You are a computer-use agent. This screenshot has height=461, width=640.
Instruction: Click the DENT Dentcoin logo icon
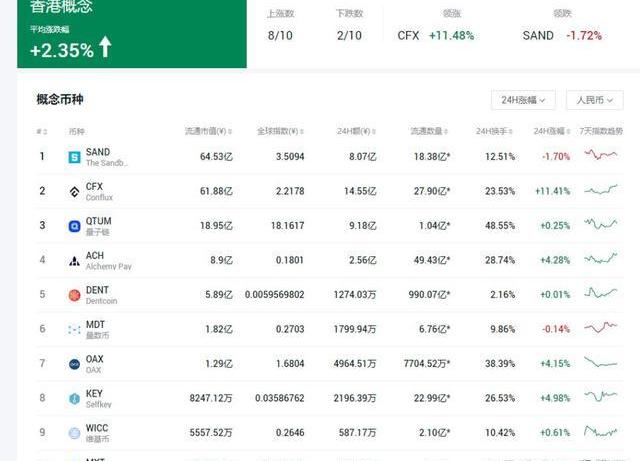[74, 295]
